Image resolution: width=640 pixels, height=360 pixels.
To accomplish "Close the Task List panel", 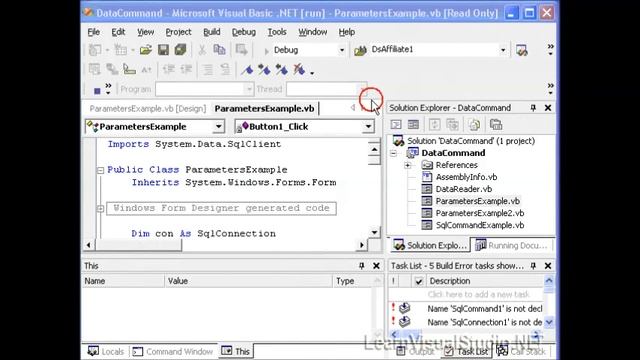I will (x=548, y=266).
